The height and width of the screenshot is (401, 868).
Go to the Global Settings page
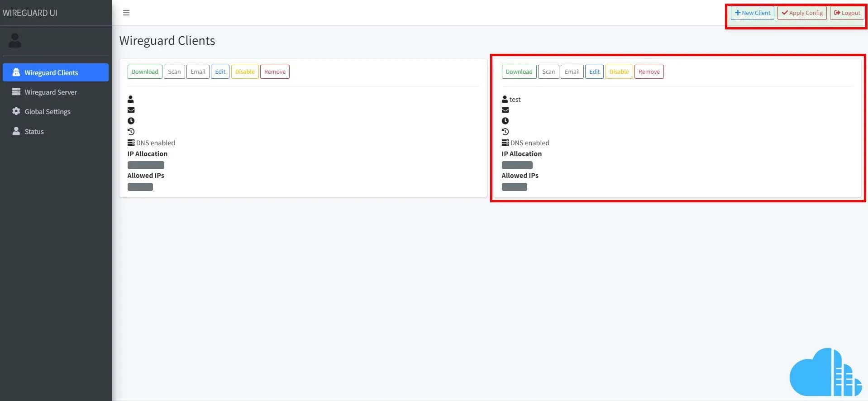[56, 111]
